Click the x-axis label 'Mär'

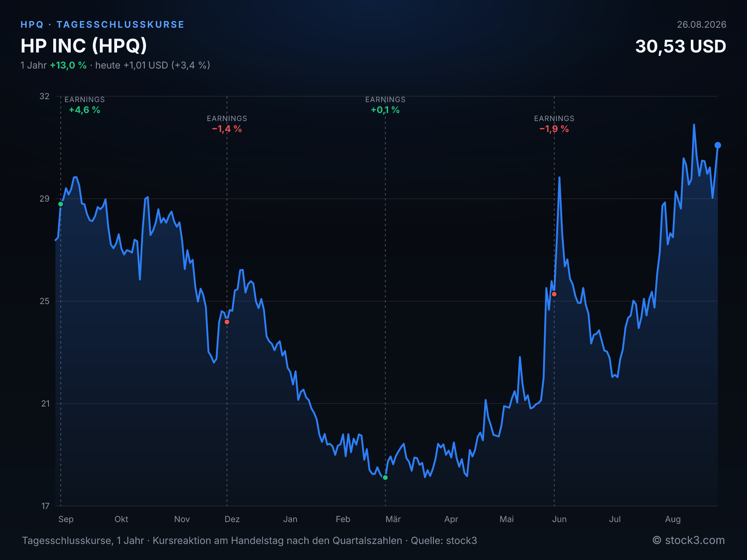click(393, 519)
